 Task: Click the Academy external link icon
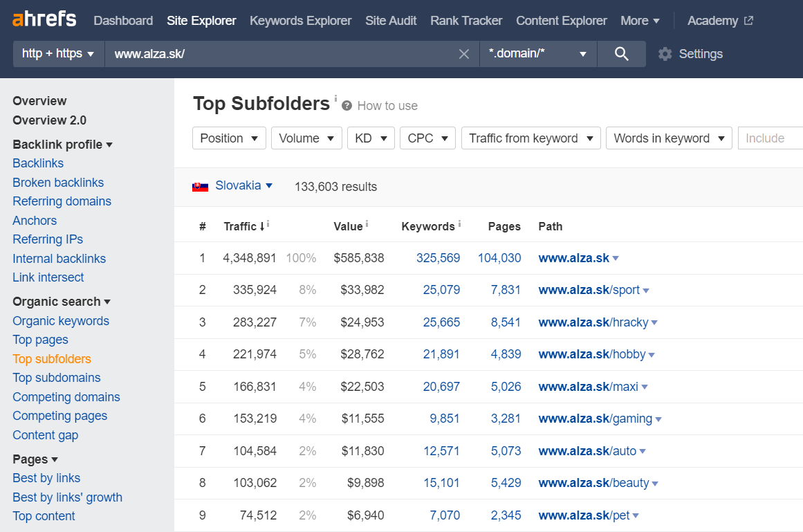click(x=749, y=21)
